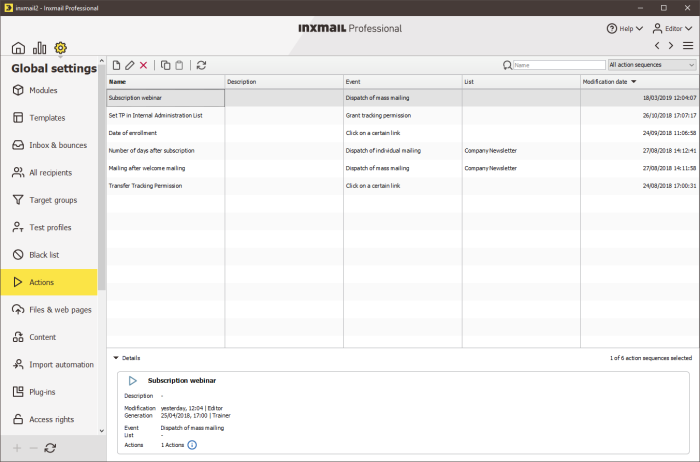
Task: Expand the Help dropdown chevron
Action: click(639, 29)
